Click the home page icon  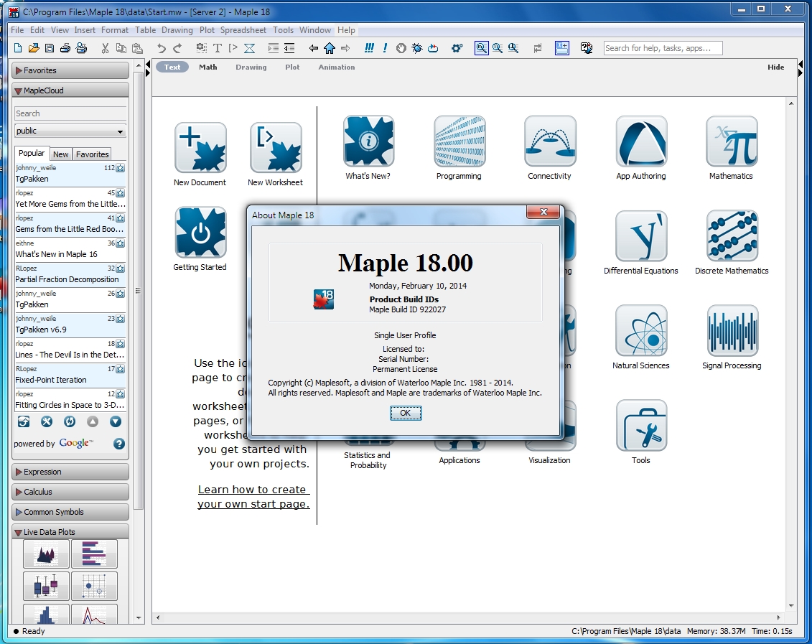click(330, 48)
